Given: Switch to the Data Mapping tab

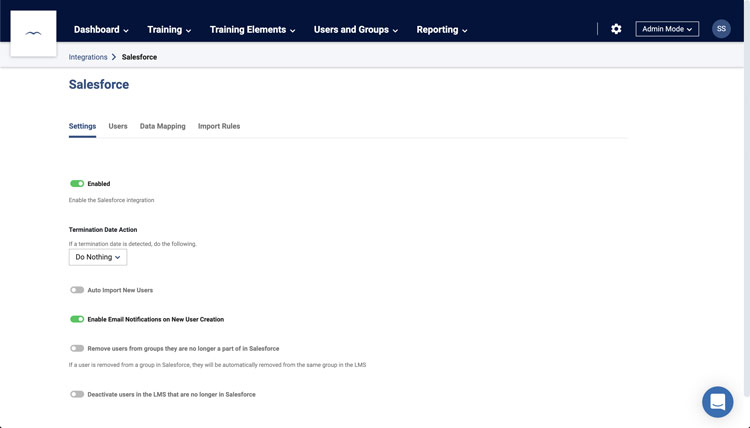Looking at the screenshot, I should (x=162, y=126).
